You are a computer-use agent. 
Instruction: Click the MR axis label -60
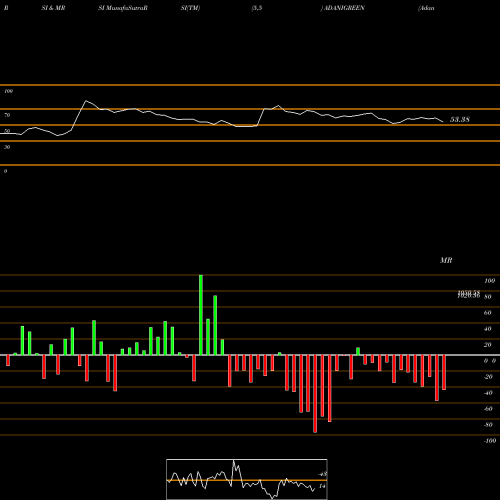click(488, 409)
